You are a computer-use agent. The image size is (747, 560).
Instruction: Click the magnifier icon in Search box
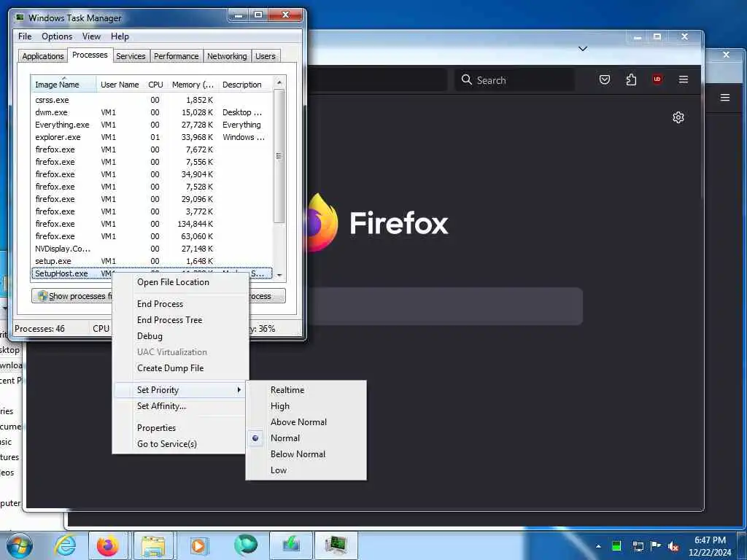467,79
